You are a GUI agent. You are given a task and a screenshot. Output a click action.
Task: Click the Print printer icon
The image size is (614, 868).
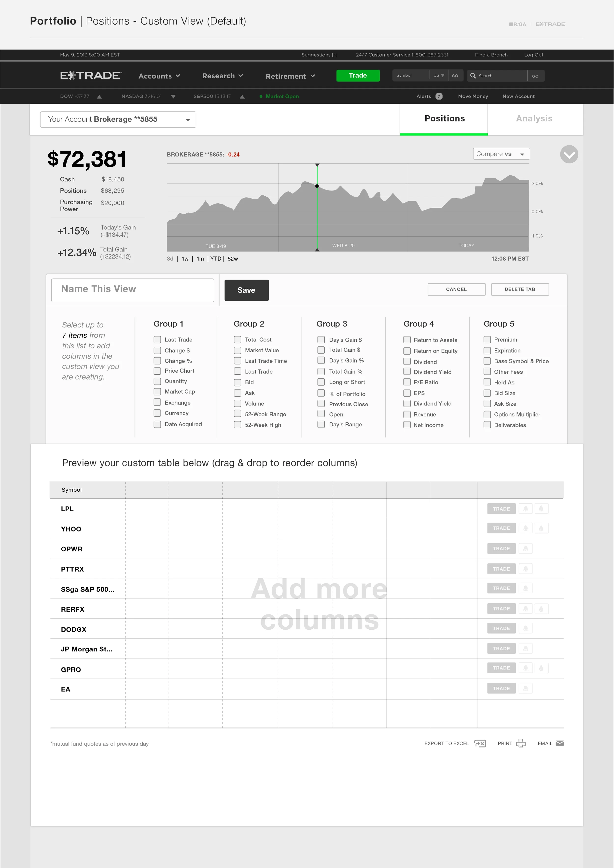click(x=521, y=743)
